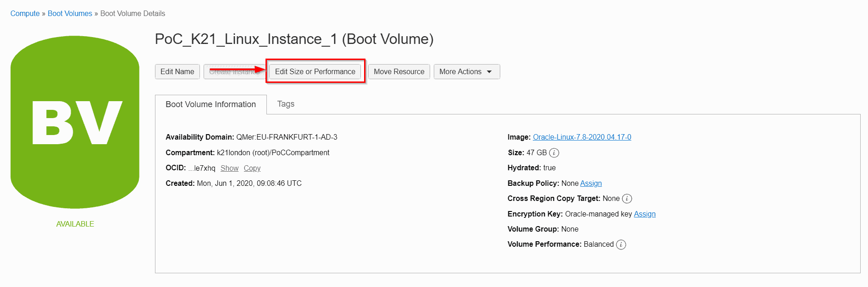
Task: Show the full OCID value
Action: [229, 168]
